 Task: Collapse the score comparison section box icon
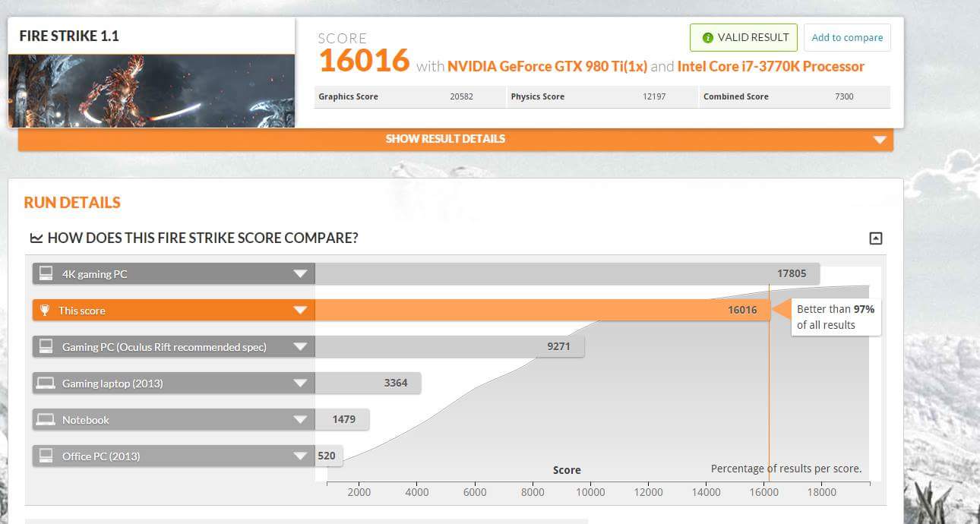875,238
